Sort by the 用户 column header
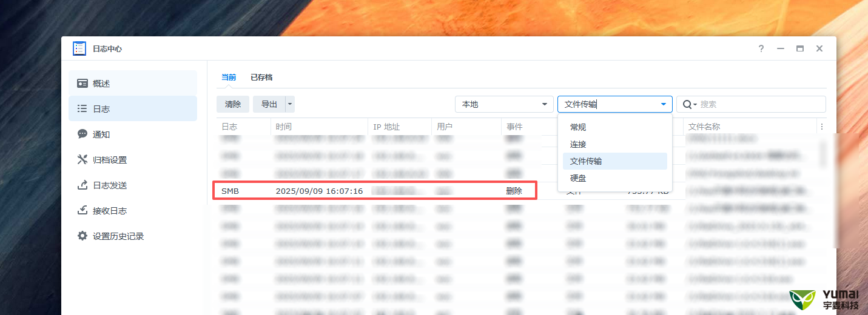Screen dimensions: 868x315 (466, 127)
